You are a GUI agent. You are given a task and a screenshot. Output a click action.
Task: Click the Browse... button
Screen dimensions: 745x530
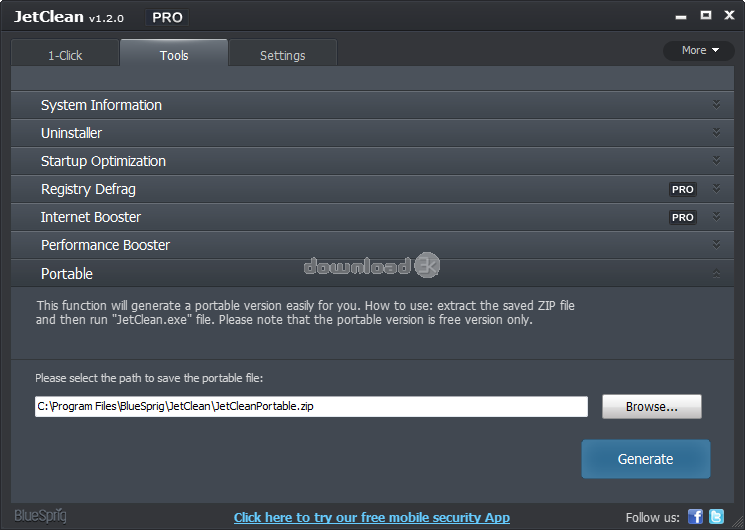(x=651, y=407)
